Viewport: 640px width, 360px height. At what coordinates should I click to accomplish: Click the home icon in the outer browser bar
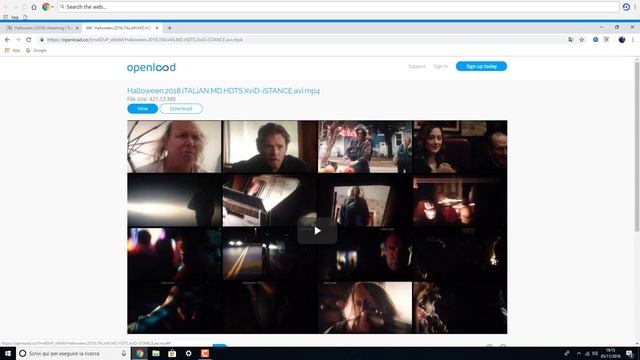[x=34, y=7]
